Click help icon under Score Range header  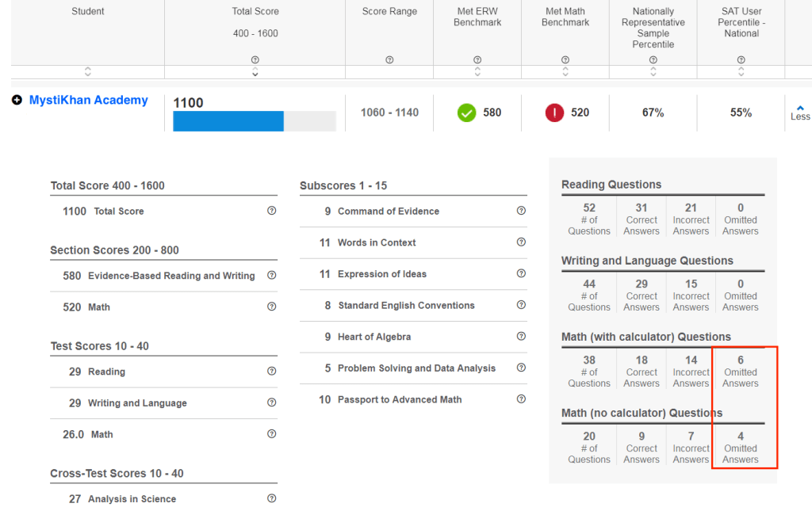coord(389,60)
